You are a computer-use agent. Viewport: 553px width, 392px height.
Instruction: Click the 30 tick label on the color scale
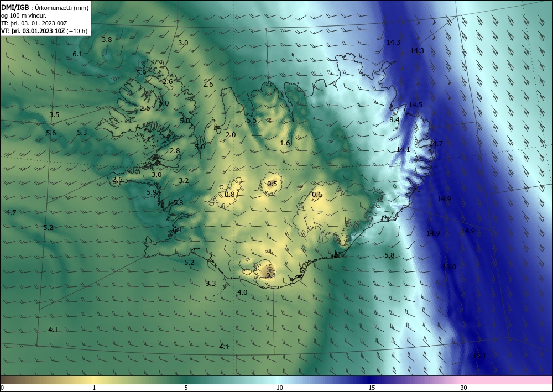pos(464,388)
